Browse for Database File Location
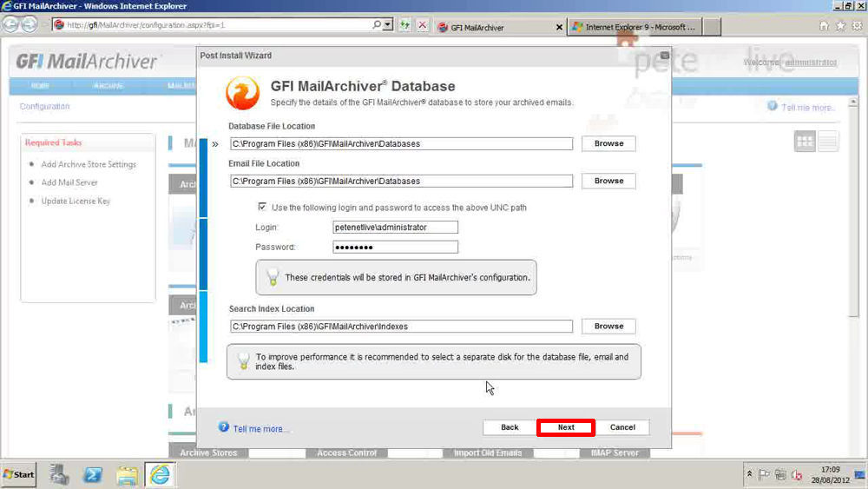This screenshot has width=868, height=489. tap(608, 143)
